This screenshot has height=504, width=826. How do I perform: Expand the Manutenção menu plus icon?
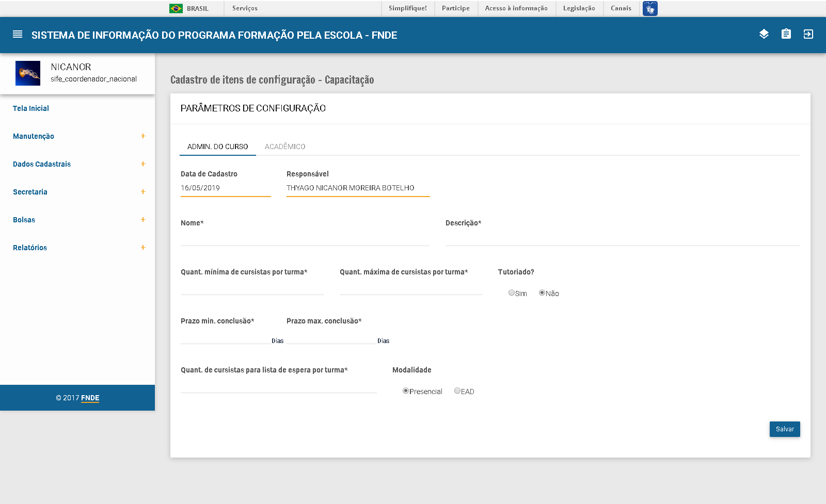(143, 136)
